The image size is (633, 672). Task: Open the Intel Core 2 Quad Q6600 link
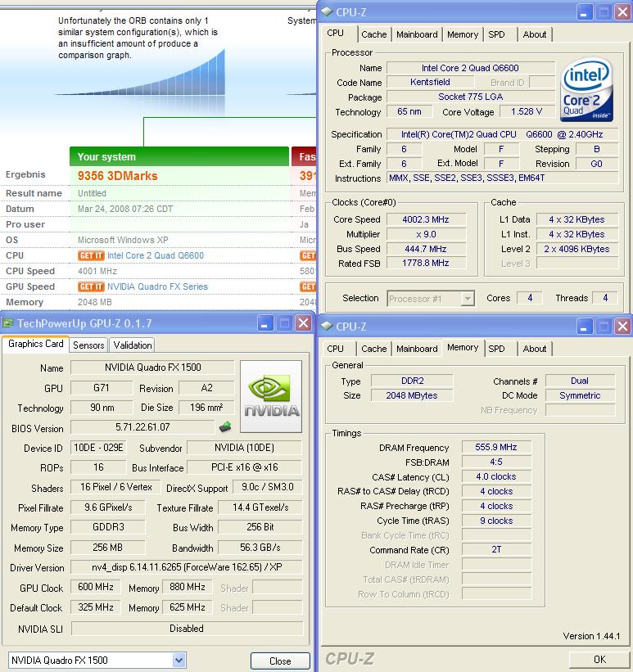coord(156,255)
